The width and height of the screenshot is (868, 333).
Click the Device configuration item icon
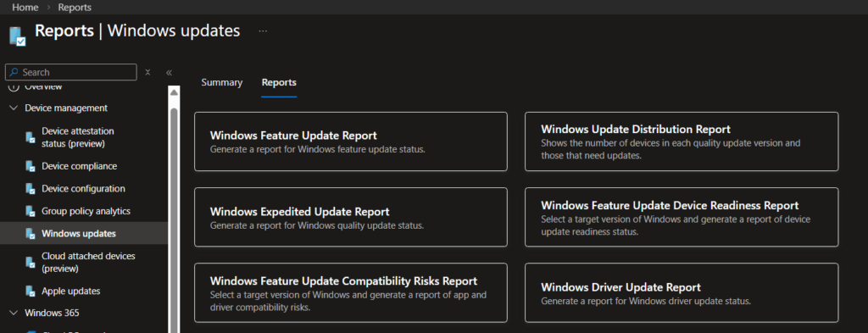coord(31,189)
